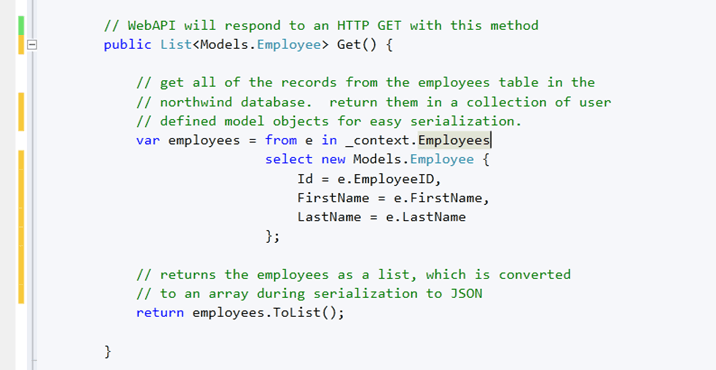Click comment 'WebAPI will respond to an HTTP GET'
Image resolution: width=716 pixels, height=370 pixels.
tap(321, 26)
